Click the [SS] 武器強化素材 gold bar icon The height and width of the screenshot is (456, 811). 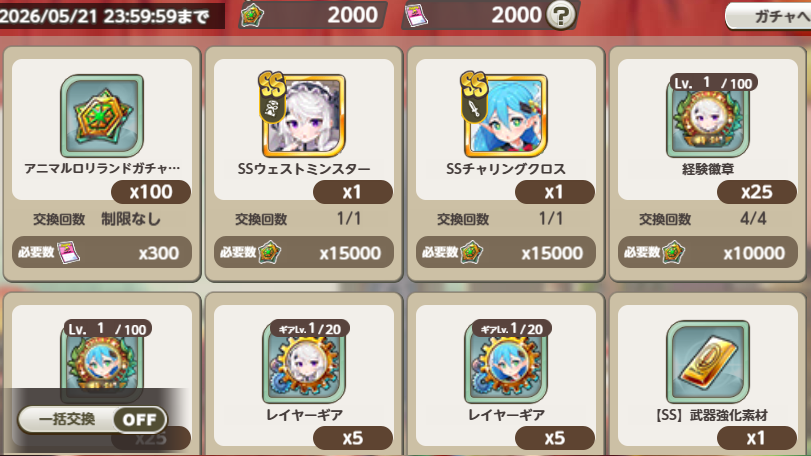pyautogui.click(x=708, y=362)
